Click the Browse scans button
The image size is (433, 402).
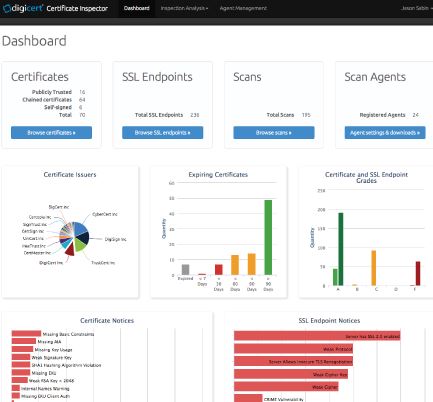274,133
